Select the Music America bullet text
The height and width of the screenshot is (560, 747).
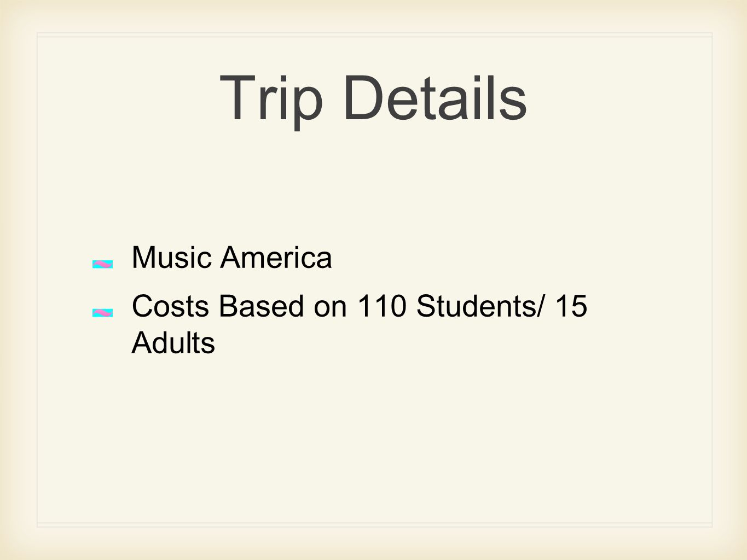point(232,257)
